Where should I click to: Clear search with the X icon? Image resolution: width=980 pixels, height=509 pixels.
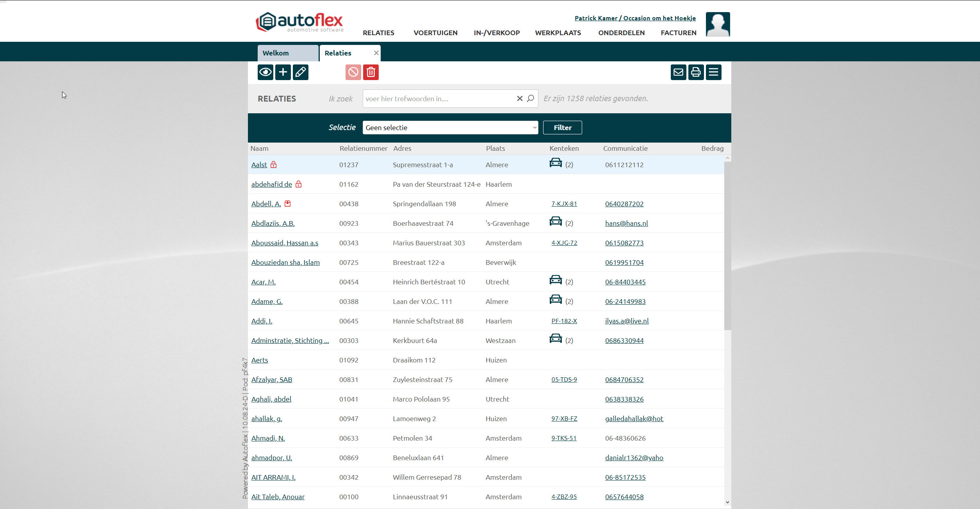520,98
